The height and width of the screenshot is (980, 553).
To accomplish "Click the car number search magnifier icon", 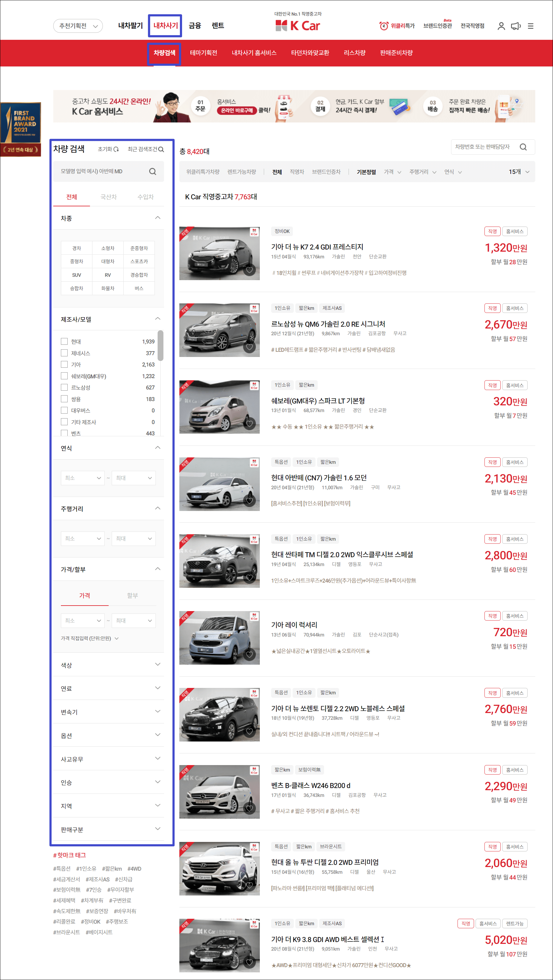I will tap(523, 147).
